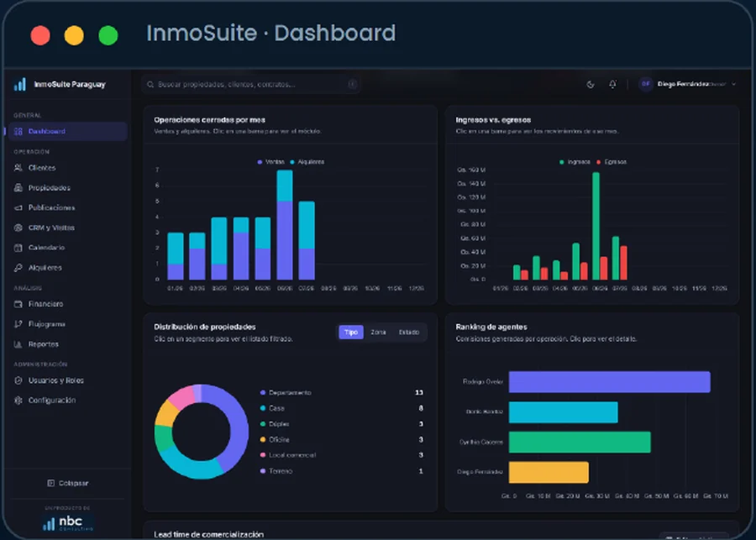The width and height of the screenshot is (756, 540).
Task: Click the Colapsar button
Action: 67,483
